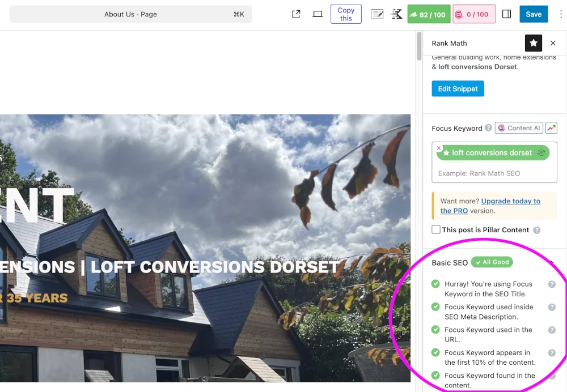Refresh the loft conversions dorset keyword rating
This screenshot has height=392, width=567.
click(x=541, y=153)
